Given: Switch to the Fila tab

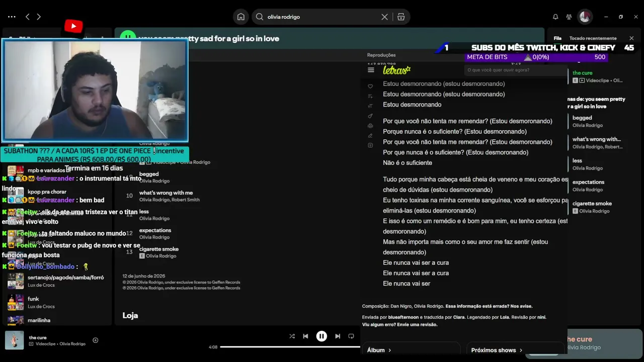Looking at the screenshot, I should pos(557,38).
